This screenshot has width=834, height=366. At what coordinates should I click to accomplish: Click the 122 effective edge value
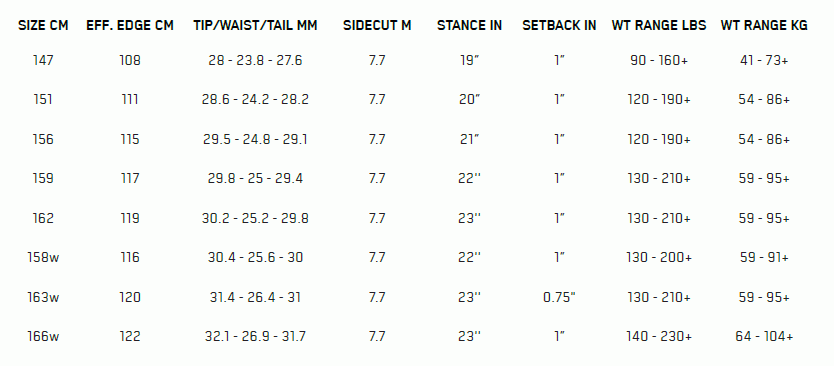point(130,336)
